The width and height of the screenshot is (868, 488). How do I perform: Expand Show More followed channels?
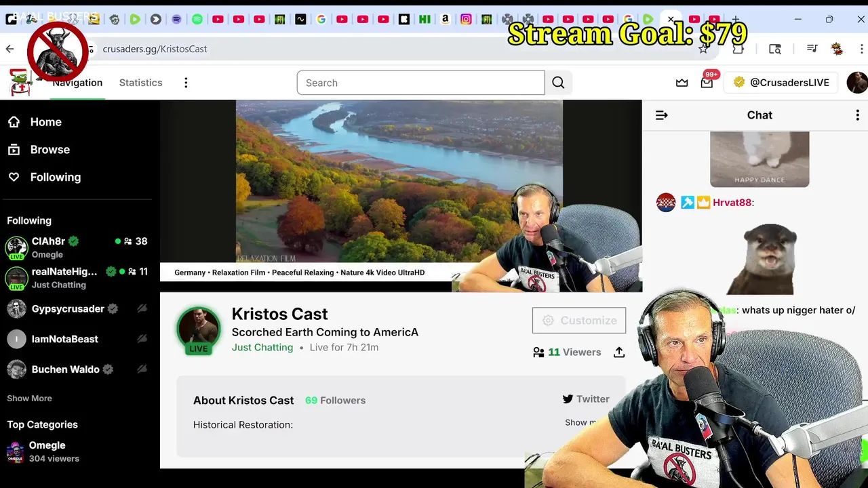click(29, 399)
